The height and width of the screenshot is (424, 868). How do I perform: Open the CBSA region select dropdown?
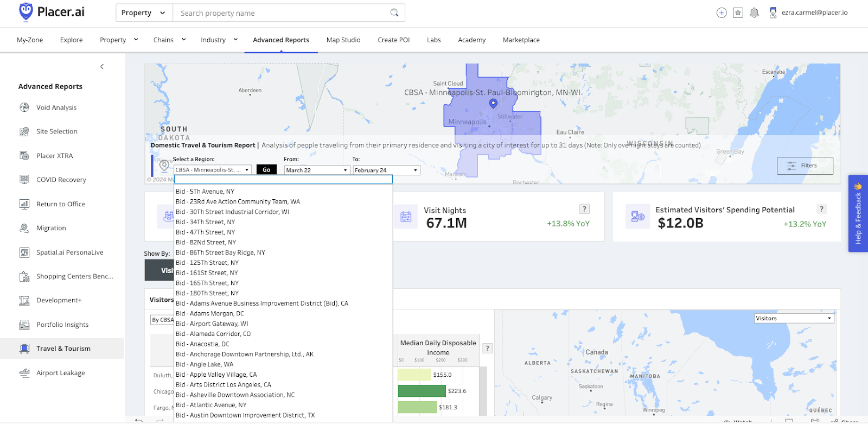point(213,170)
